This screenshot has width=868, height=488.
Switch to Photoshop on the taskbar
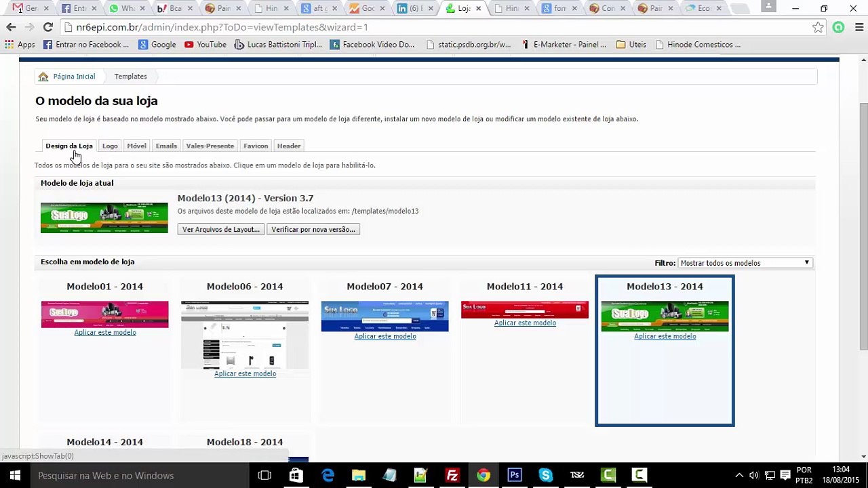[x=515, y=475]
